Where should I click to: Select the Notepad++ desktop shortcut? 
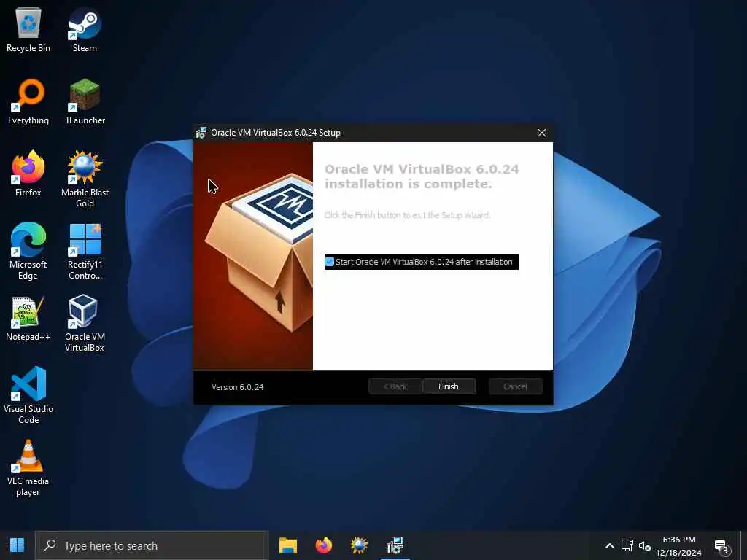[28, 319]
